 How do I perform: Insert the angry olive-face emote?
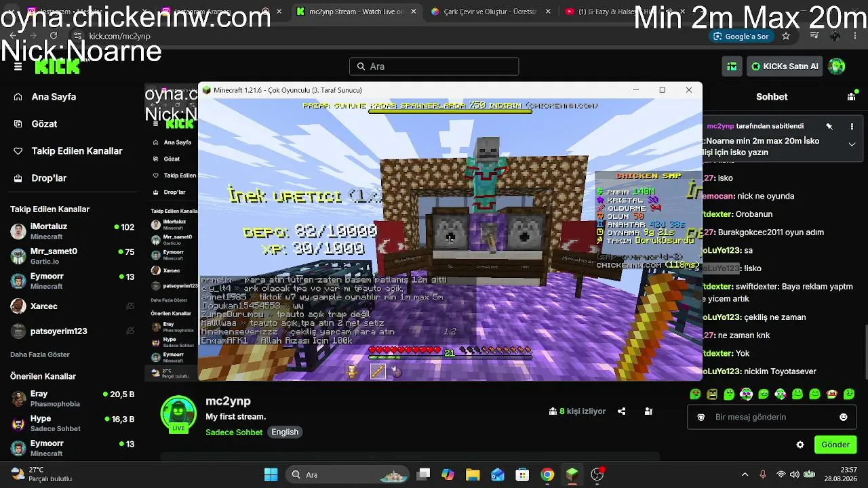712,394
